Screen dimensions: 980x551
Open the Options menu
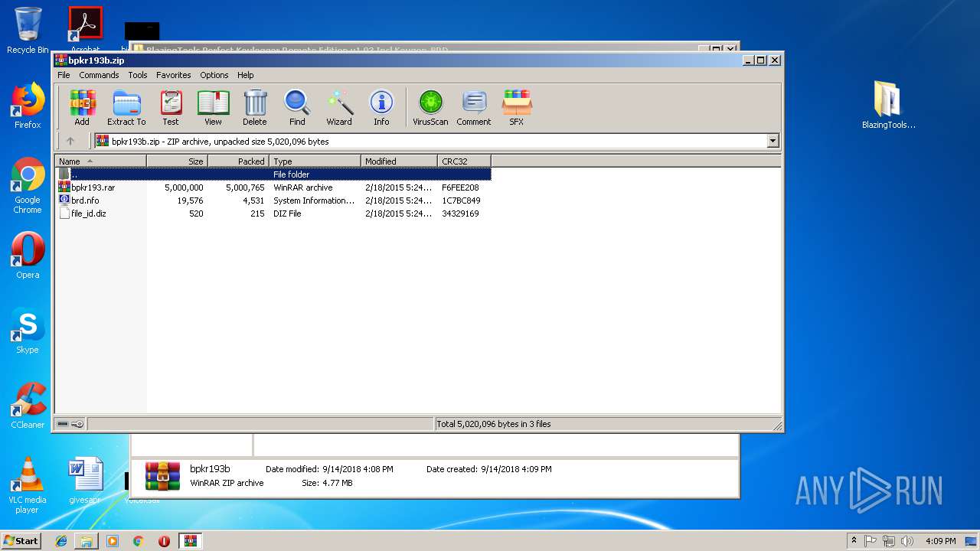[214, 75]
